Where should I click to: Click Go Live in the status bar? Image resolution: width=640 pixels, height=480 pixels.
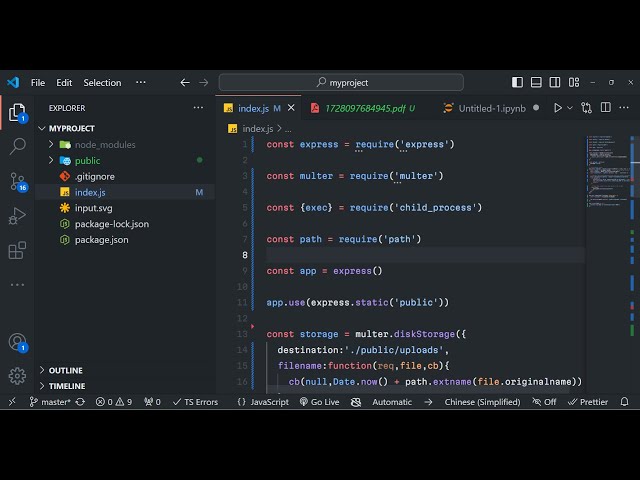(x=319, y=402)
